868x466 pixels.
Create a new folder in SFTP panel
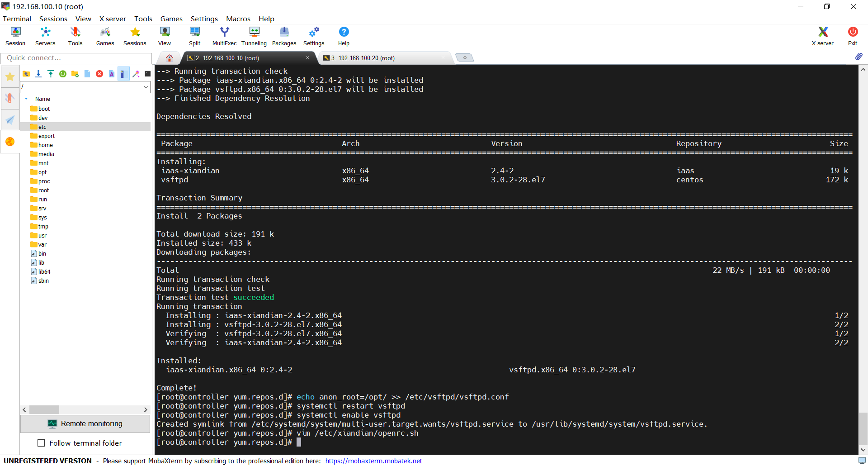point(75,74)
